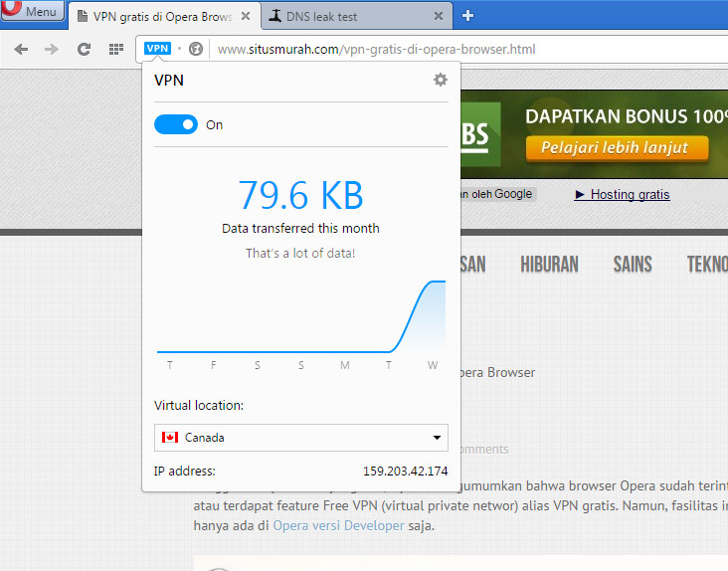Open the SAINS menu item
The width and height of the screenshot is (728, 571).
click(x=633, y=265)
